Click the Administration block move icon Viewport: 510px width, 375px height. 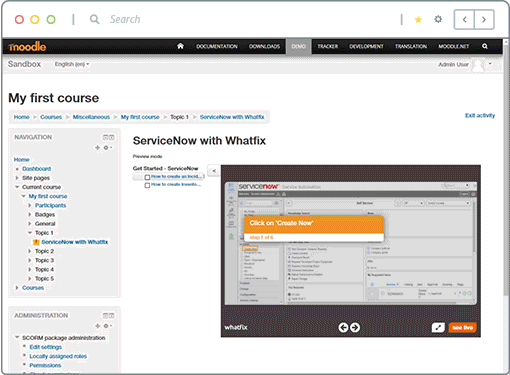(x=97, y=326)
